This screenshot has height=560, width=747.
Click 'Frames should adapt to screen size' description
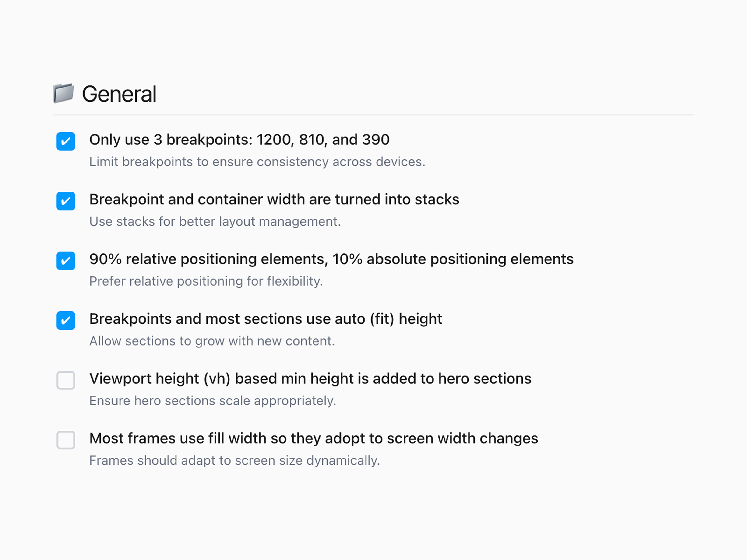tap(235, 461)
